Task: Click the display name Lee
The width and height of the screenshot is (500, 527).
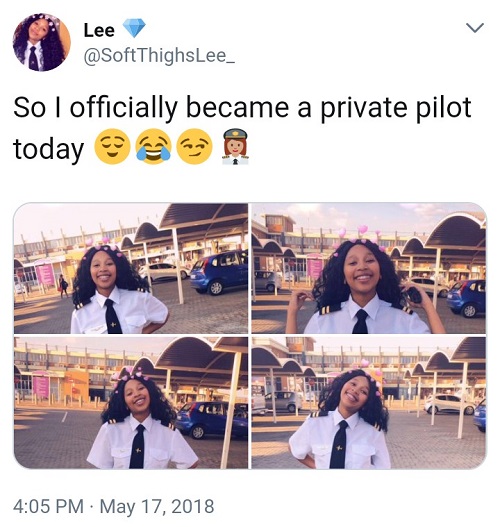Action: click(x=99, y=30)
